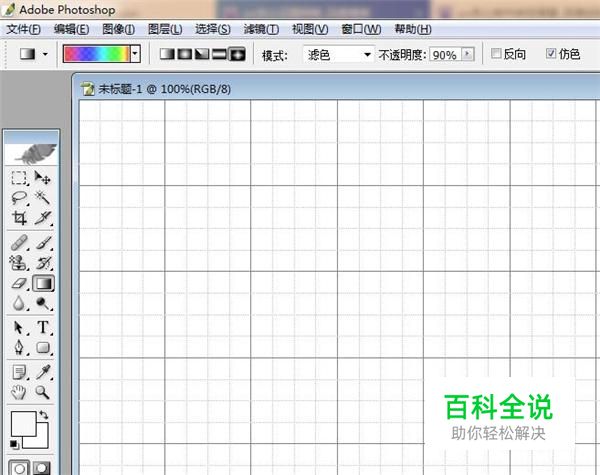Click the feather logo atop the toolbox
This screenshot has height=475, width=600.
32,153
